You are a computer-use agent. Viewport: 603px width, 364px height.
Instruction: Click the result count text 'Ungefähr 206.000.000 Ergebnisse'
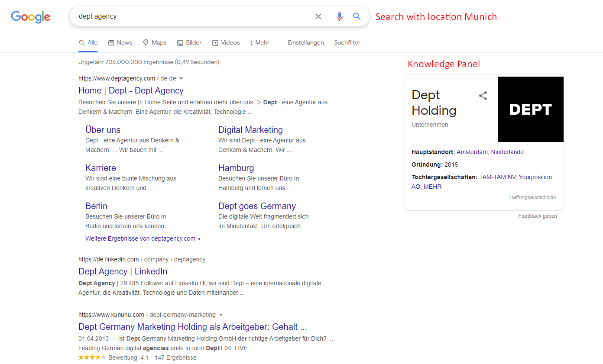pyautogui.click(x=126, y=62)
